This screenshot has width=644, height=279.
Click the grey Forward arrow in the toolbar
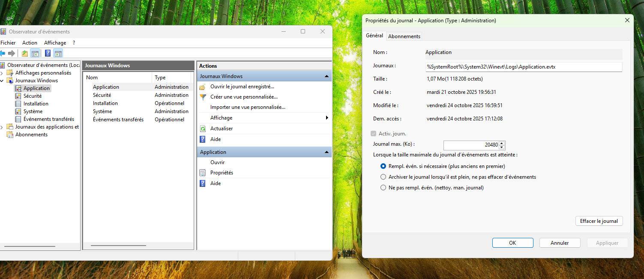(x=12, y=53)
